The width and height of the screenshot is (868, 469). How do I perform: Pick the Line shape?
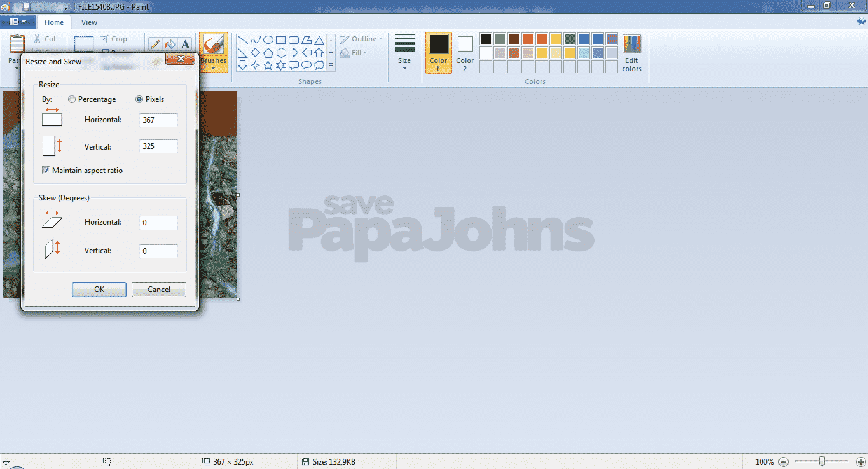(x=242, y=39)
